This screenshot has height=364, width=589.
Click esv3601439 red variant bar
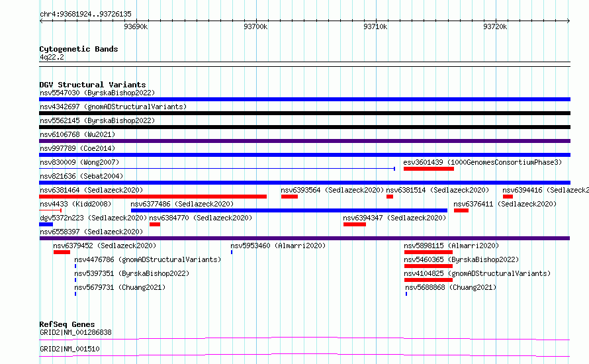[429, 169]
